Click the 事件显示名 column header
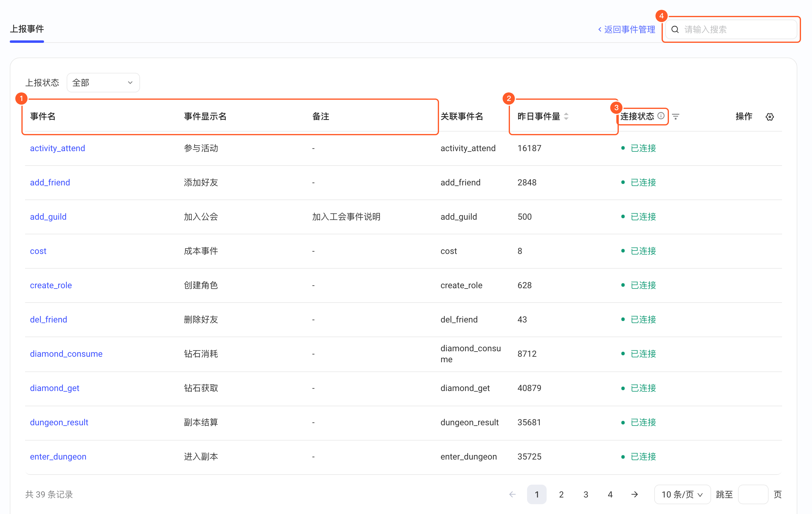The height and width of the screenshot is (514, 812). point(205,117)
